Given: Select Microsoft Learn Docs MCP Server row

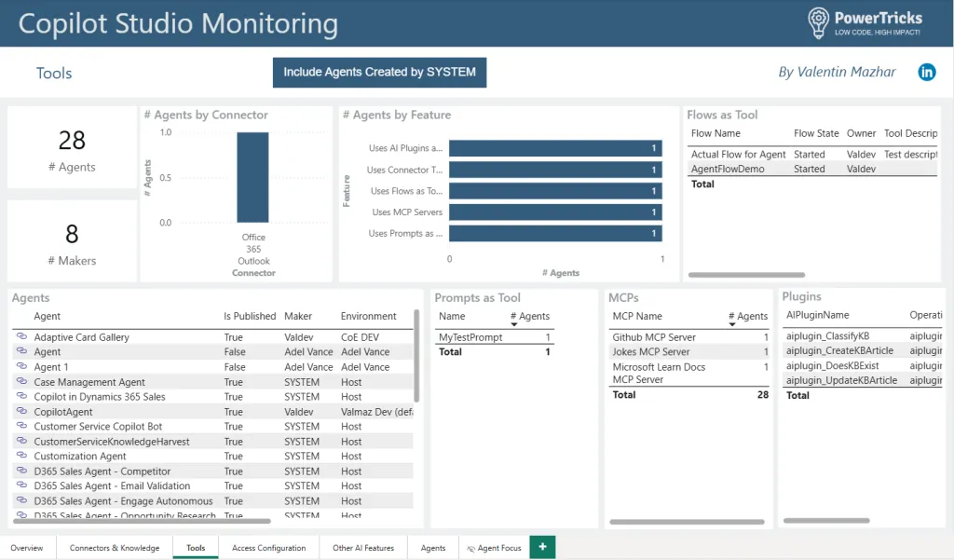Looking at the screenshot, I should click(689, 373).
